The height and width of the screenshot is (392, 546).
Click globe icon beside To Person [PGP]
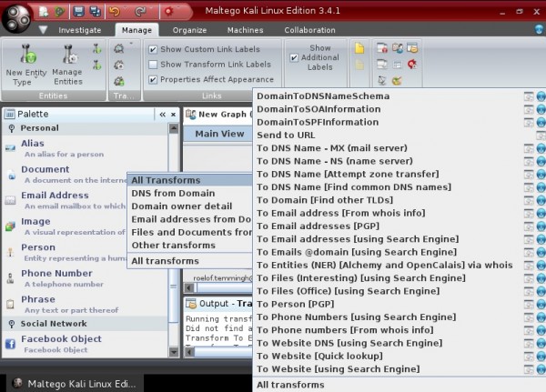541,305
